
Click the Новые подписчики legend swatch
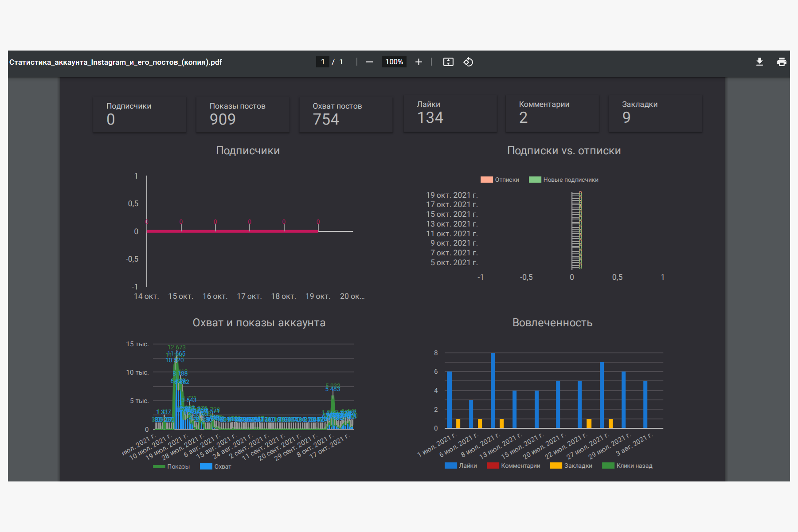coord(535,180)
